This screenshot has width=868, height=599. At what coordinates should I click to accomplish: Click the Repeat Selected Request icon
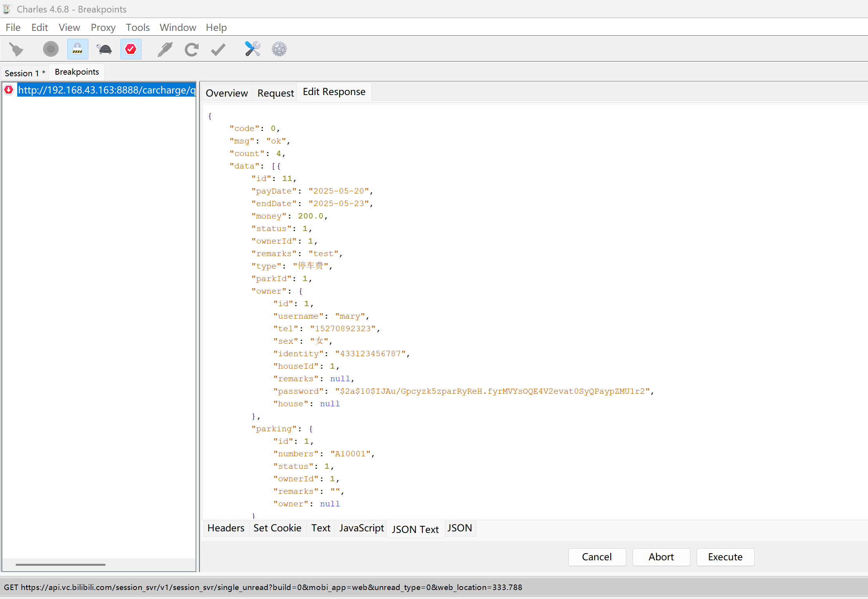tap(192, 49)
